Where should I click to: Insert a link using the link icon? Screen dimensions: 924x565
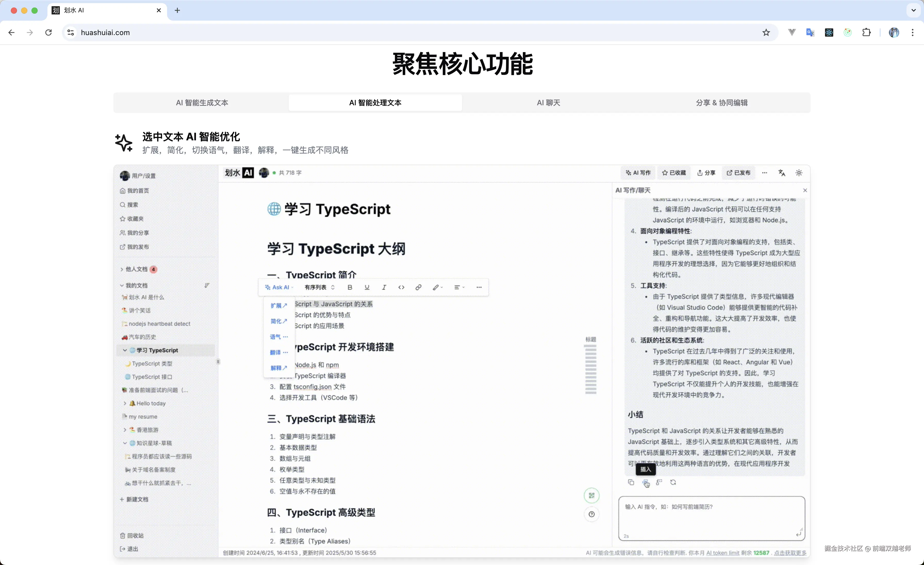click(418, 287)
